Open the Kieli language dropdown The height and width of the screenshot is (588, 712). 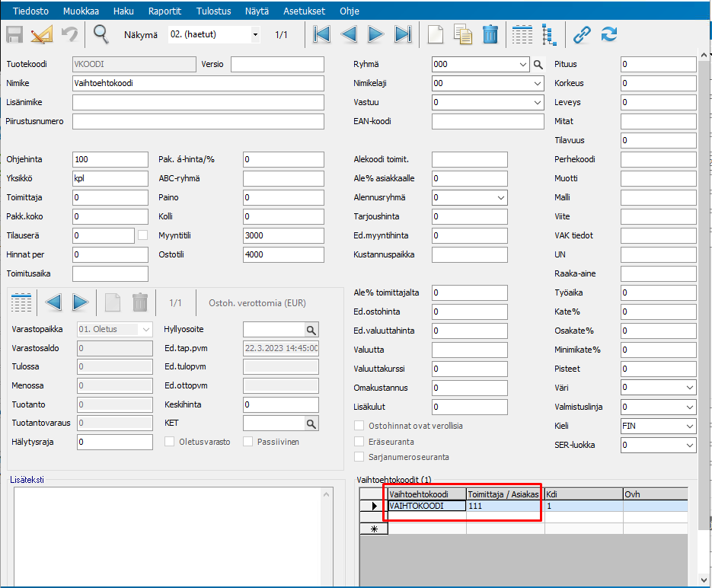tap(689, 427)
